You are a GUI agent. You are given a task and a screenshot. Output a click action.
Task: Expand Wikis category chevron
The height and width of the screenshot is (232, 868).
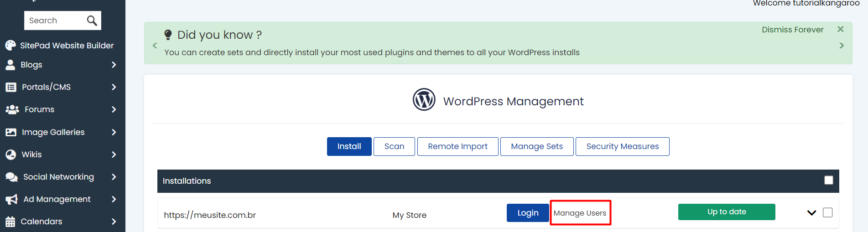coord(114,155)
